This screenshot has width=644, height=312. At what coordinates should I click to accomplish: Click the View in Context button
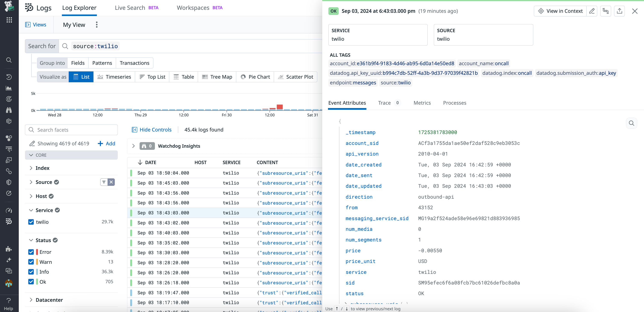560,11
